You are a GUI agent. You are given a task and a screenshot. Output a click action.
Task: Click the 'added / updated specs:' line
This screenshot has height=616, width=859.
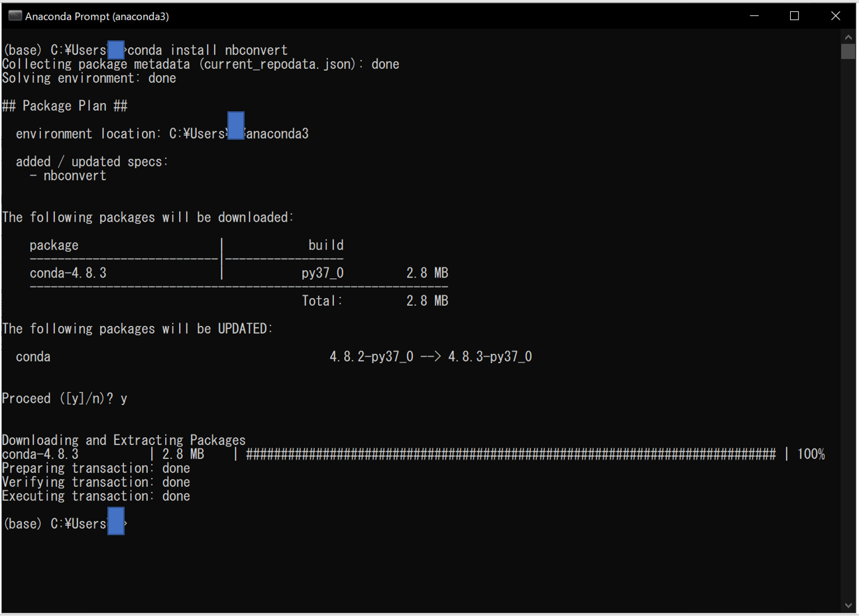(x=92, y=162)
